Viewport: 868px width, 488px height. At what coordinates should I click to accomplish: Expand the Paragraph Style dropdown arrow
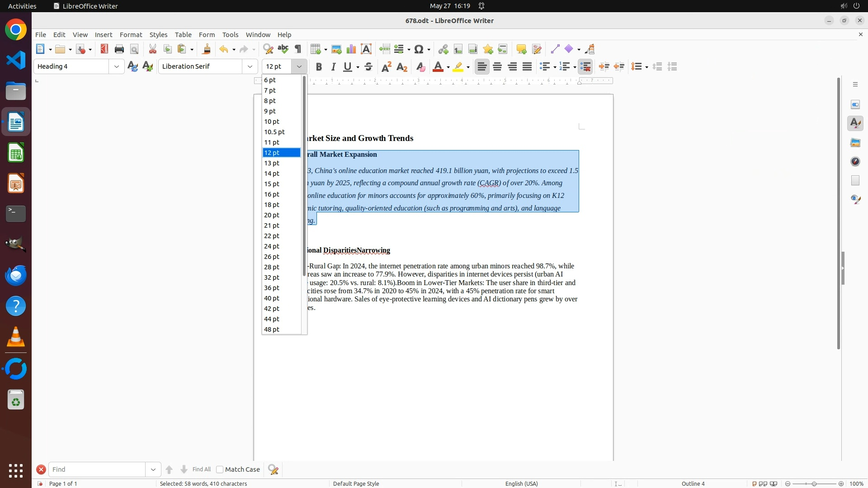pyautogui.click(x=117, y=66)
